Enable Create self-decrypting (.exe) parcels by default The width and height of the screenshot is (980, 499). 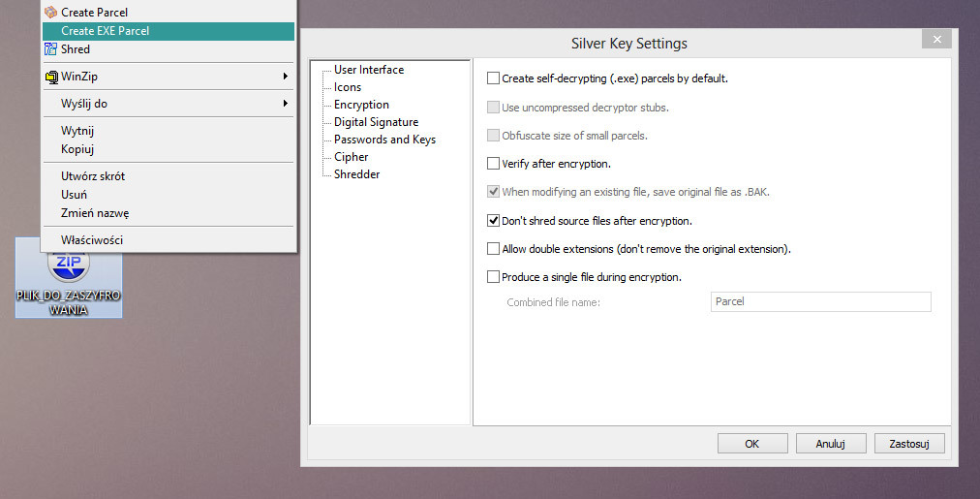[x=493, y=78]
